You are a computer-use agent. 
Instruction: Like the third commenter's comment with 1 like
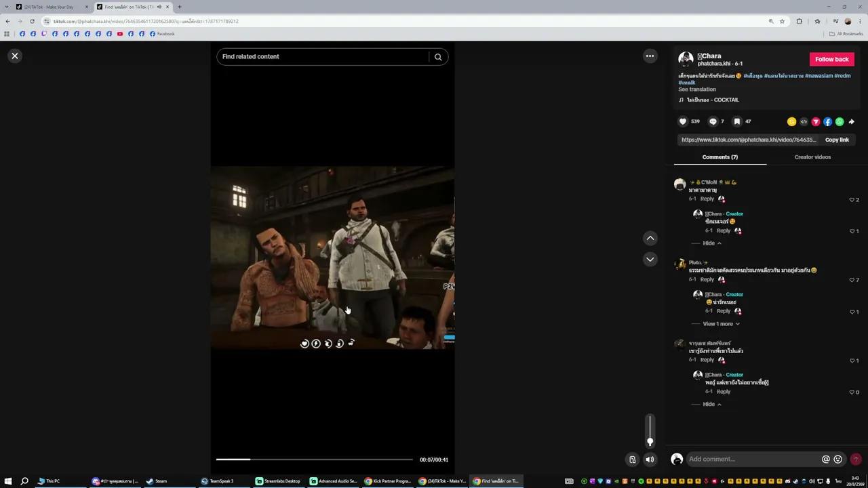(x=852, y=361)
